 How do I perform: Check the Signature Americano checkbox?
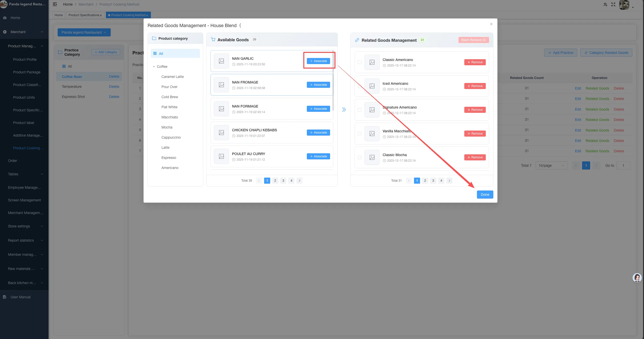pos(359,110)
